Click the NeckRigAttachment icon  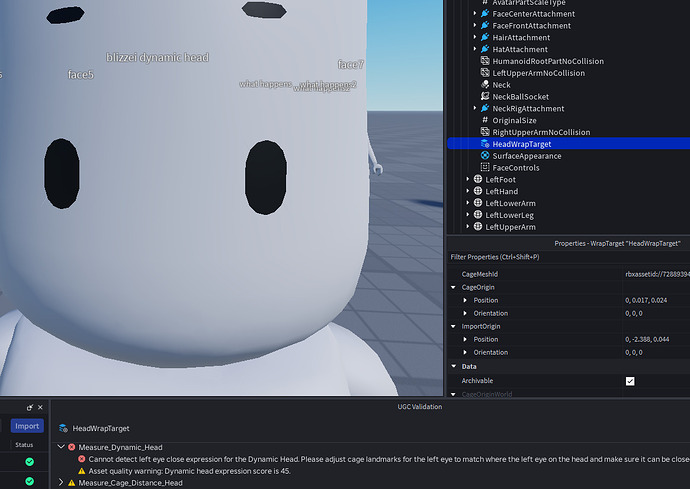485,108
